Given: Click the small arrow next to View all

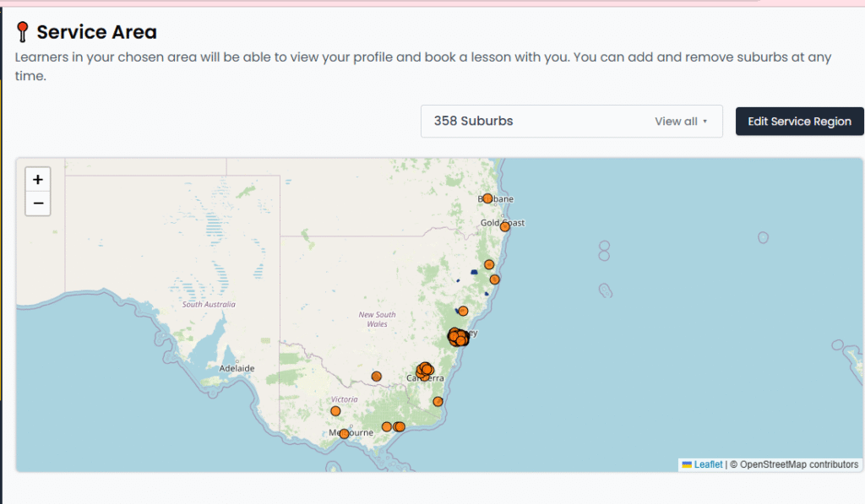Looking at the screenshot, I should [705, 122].
